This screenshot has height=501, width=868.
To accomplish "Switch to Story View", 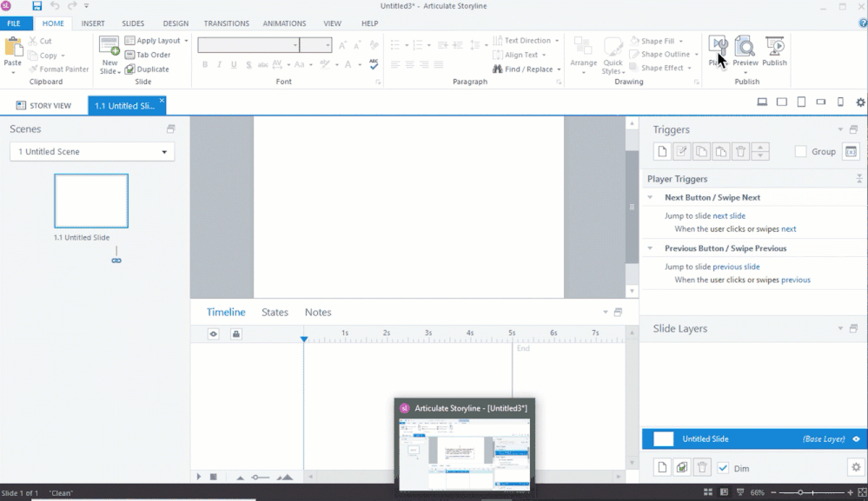I will coord(43,106).
